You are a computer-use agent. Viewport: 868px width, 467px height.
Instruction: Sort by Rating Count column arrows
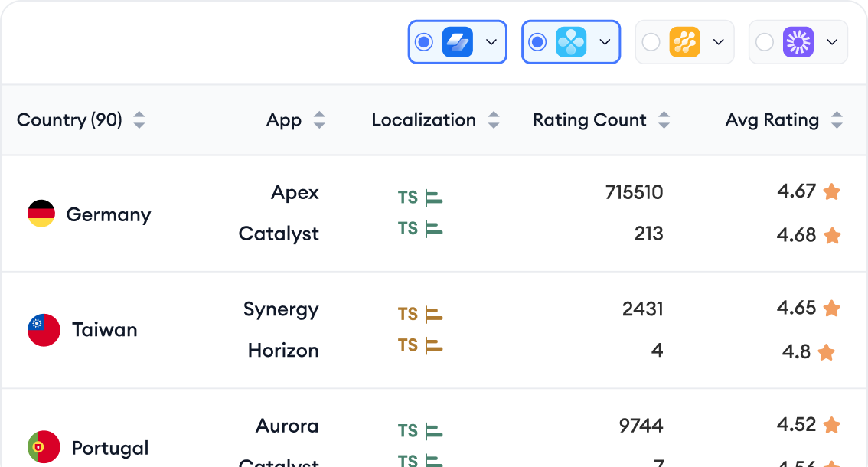pyautogui.click(x=664, y=119)
